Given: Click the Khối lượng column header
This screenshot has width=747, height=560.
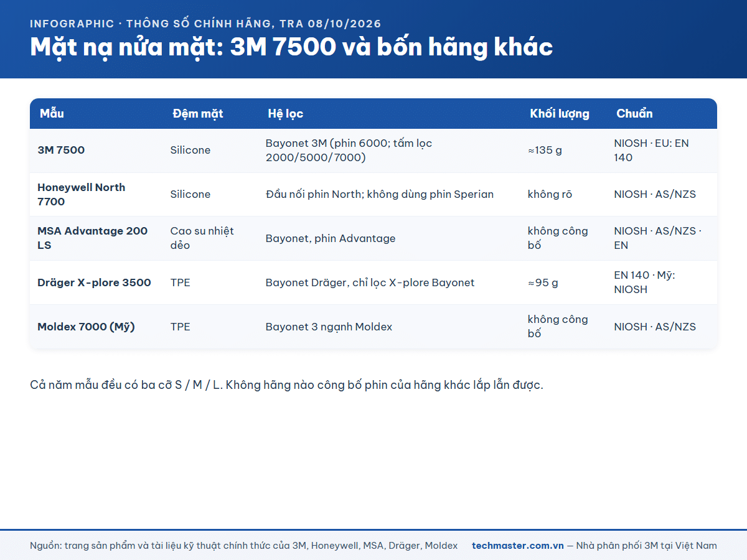Looking at the screenshot, I should pos(560,114).
